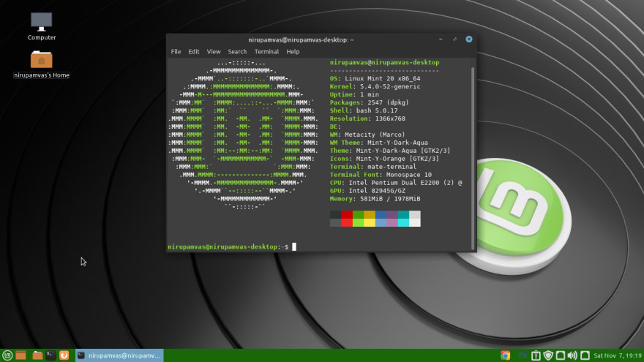Viewport: 644px width, 362px height.
Task: Click the 'Memory: 581MiB / 1978MiB' line
Action: (375, 199)
